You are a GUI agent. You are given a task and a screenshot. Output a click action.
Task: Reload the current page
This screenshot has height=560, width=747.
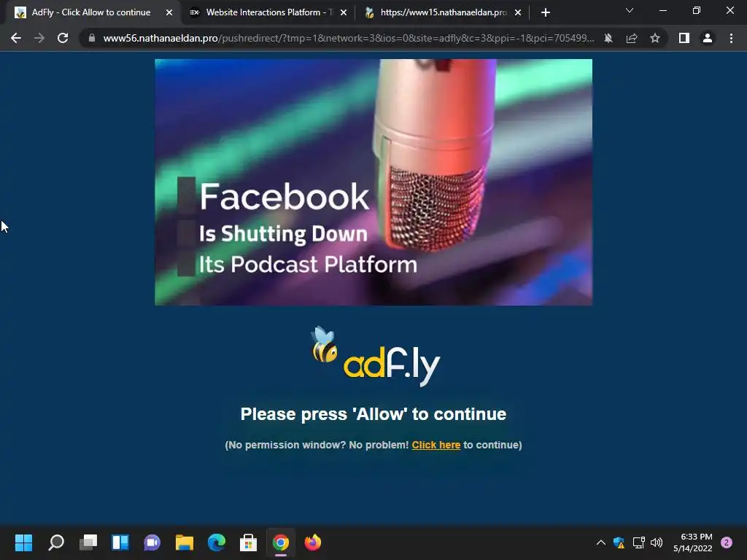pyautogui.click(x=63, y=38)
